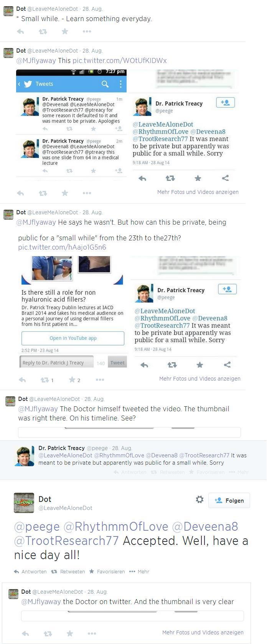Click "Mehr Fotos und Videos anzeigen" under first photo tweet
This screenshot has width=267, height=644.
(198, 192)
